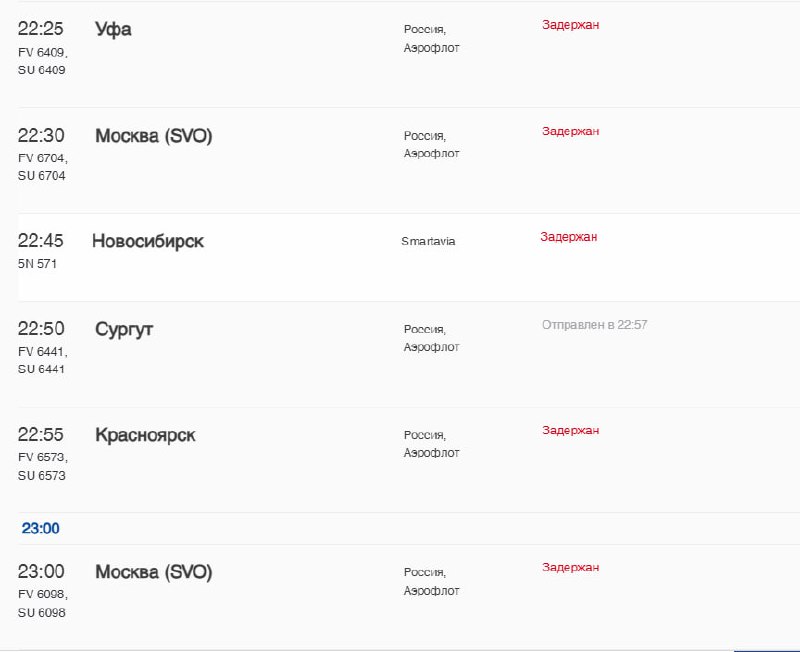Open the Сургут flight destination
800x652 pixels.
pyautogui.click(x=124, y=329)
